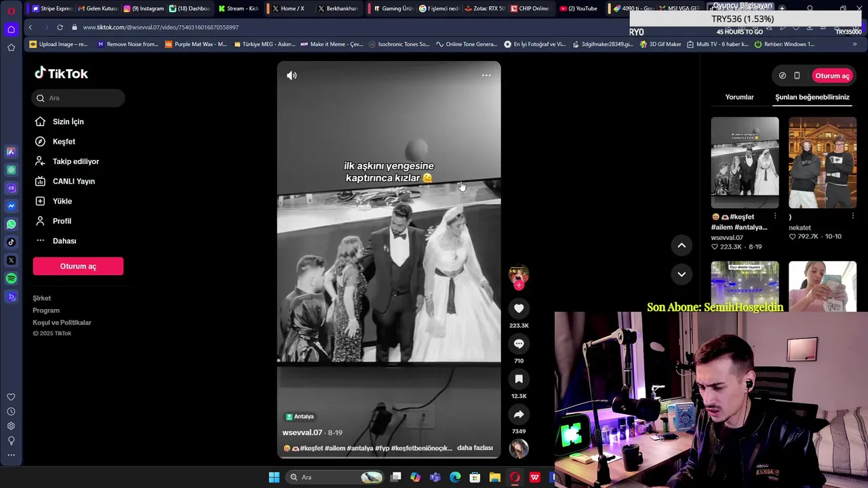Open Make it Meme bookmark
This screenshot has height=488, width=868.
pos(332,44)
